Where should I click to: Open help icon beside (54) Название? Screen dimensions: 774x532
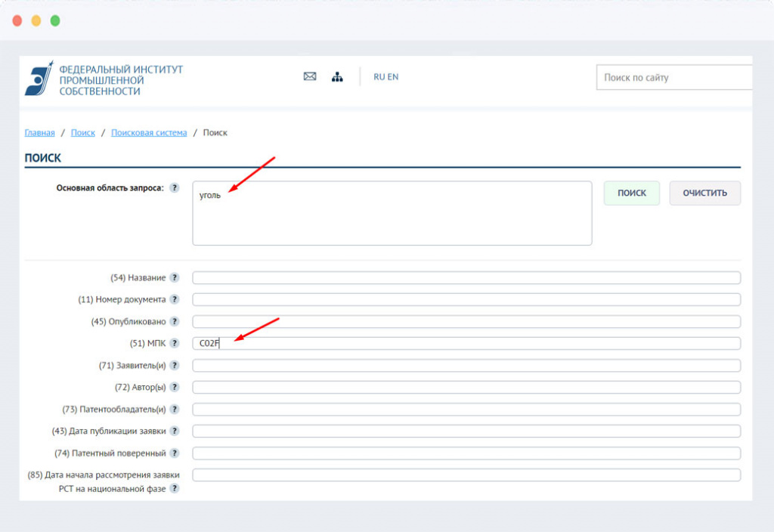click(175, 278)
